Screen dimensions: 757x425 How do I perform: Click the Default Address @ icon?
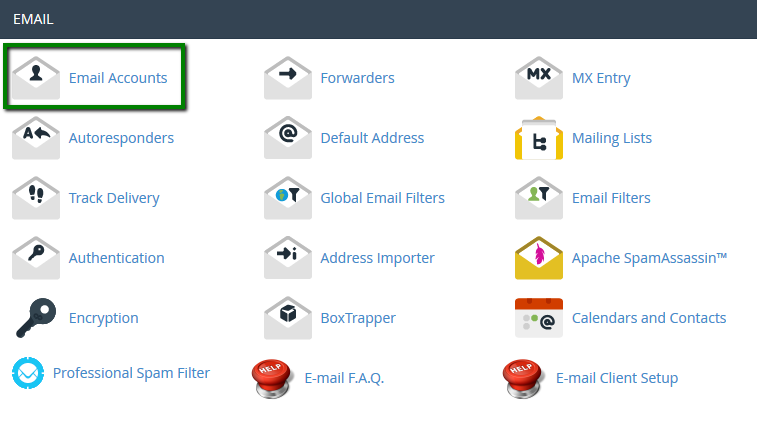click(x=288, y=138)
